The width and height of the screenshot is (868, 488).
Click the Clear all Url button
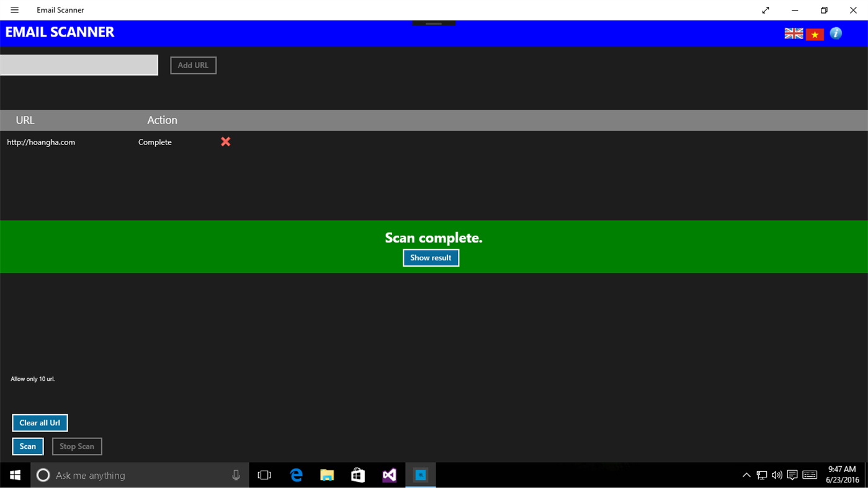[x=40, y=422]
